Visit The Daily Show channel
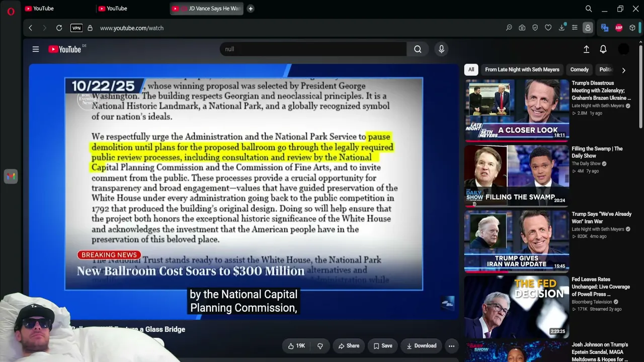Image resolution: width=644 pixels, height=362 pixels. point(586,163)
